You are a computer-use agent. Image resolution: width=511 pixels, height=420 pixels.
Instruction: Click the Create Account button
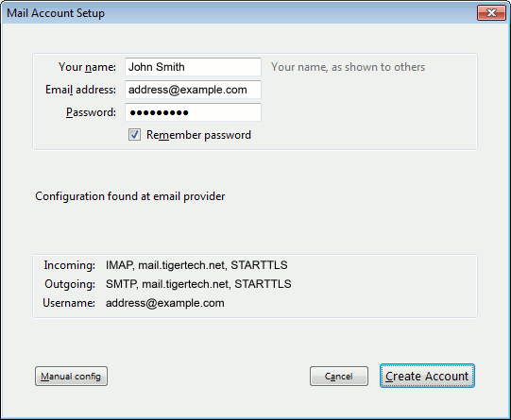click(427, 376)
